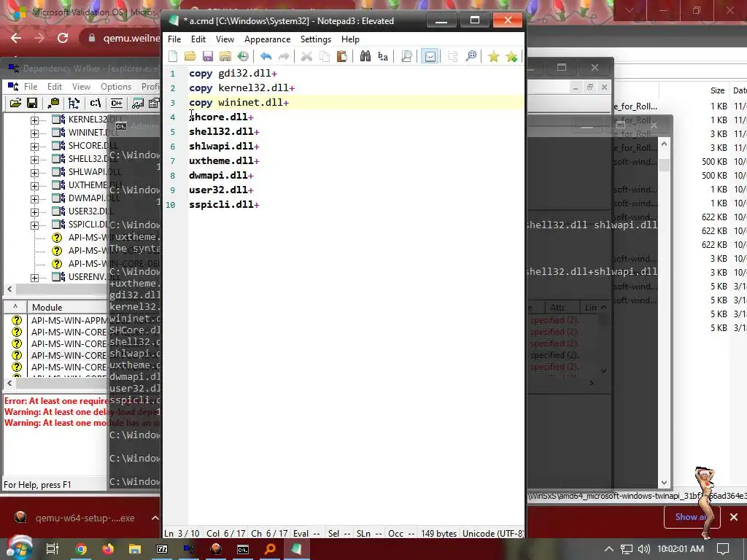Image resolution: width=747 pixels, height=560 pixels.
Task: Click the Command Prompt taskbar icon
Action: point(243,550)
